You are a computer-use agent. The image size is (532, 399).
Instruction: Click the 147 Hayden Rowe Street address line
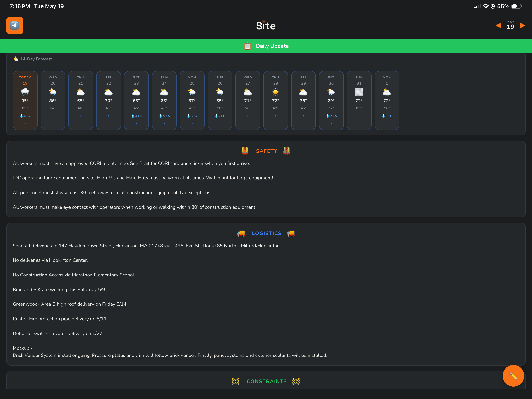pos(147,246)
